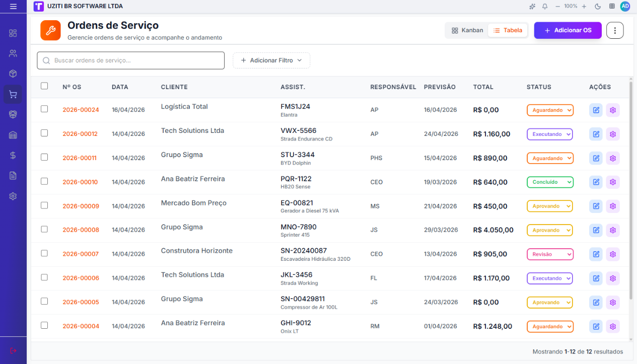Click the gear icon for order 2026-00012
637x364 pixels.
[613, 134]
